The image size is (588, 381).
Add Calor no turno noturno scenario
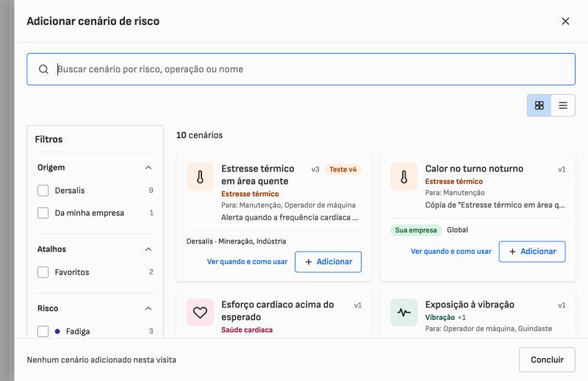tap(532, 252)
